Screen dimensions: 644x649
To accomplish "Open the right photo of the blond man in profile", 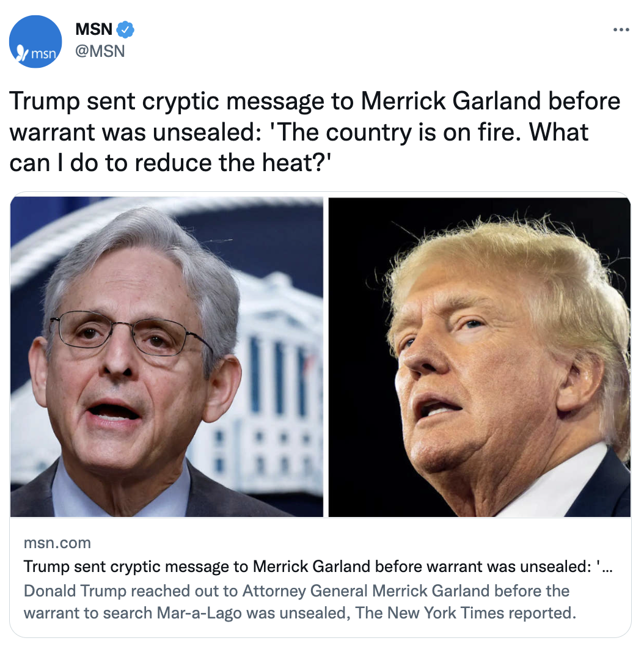I will pyautogui.click(x=479, y=357).
